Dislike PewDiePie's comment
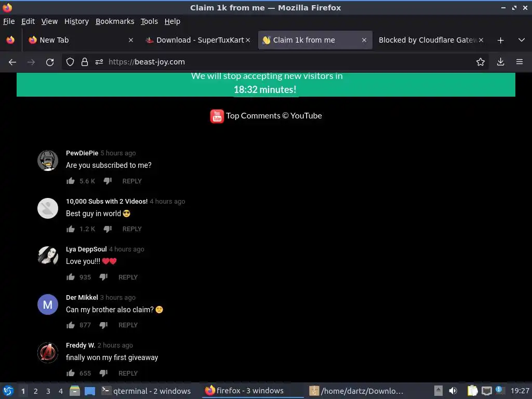 coord(108,181)
